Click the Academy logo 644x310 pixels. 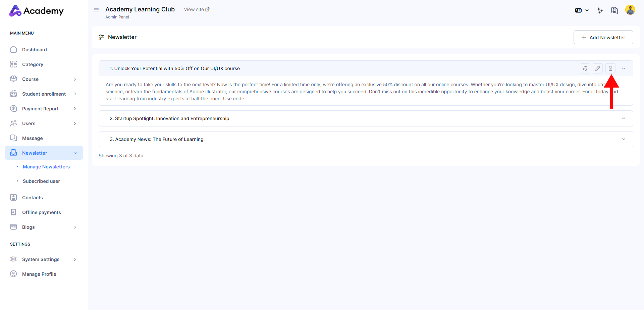(x=36, y=11)
